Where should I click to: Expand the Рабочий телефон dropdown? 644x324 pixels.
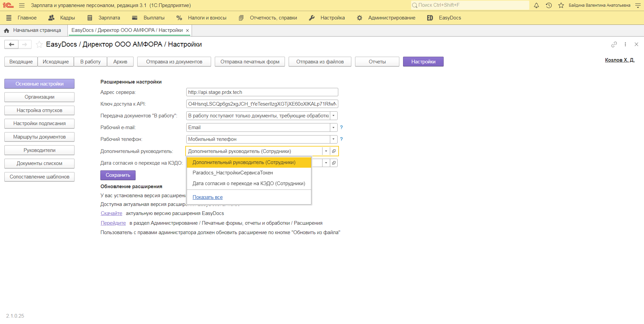click(x=333, y=139)
